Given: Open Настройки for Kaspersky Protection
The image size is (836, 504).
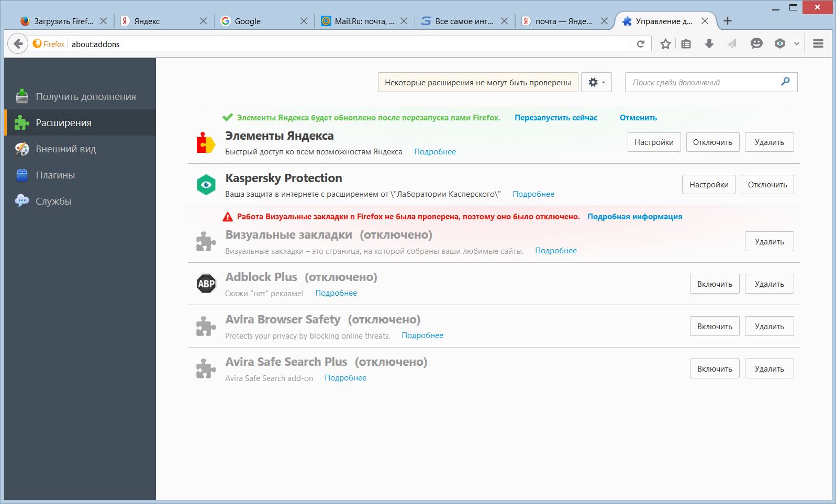Looking at the screenshot, I should [x=709, y=184].
